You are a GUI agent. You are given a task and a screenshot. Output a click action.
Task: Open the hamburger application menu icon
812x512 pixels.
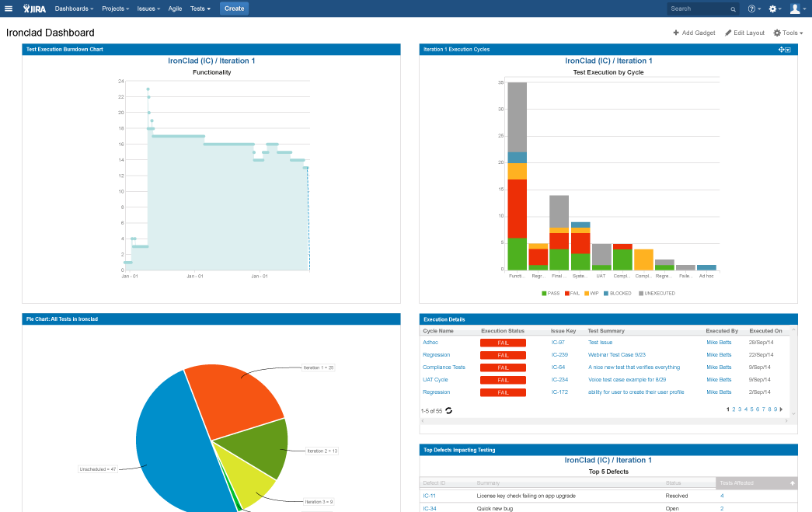click(x=9, y=9)
